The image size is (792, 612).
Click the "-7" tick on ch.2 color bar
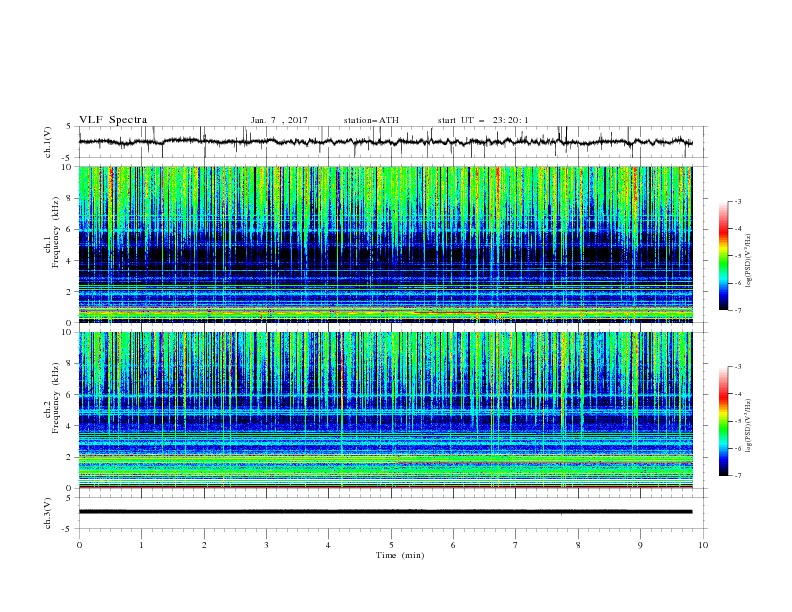click(x=738, y=476)
